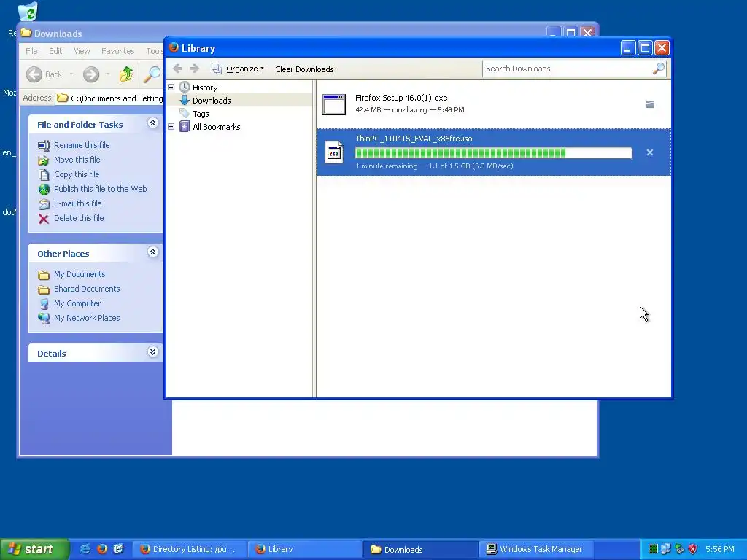Click Copy this file link
Screen dimensions: 747x560
tap(76, 174)
